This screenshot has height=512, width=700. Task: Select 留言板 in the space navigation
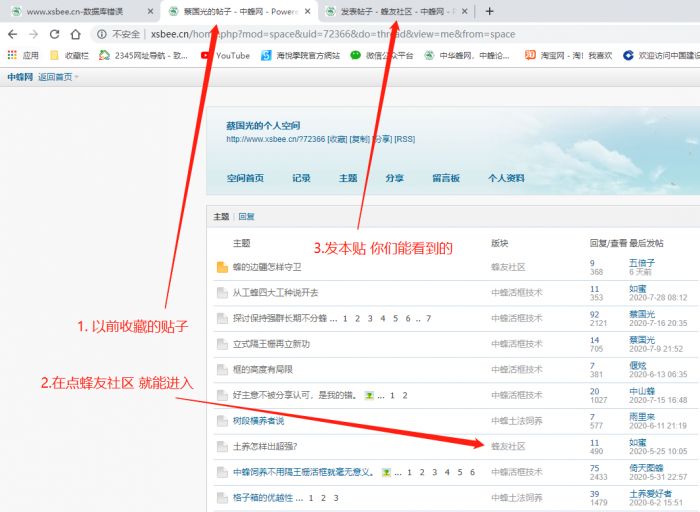click(x=446, y=178)
